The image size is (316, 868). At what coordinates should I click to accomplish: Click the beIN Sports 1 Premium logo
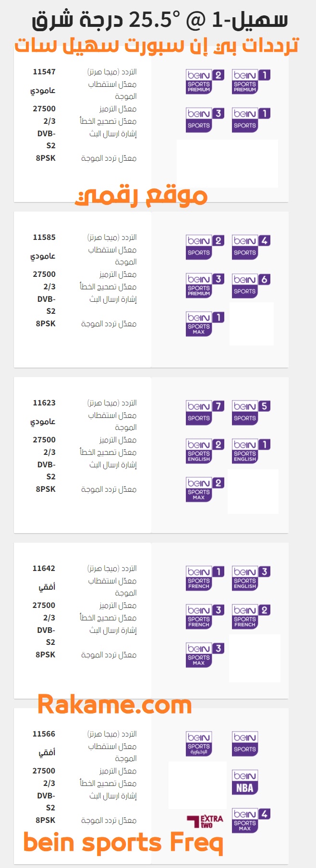(251, 82)
